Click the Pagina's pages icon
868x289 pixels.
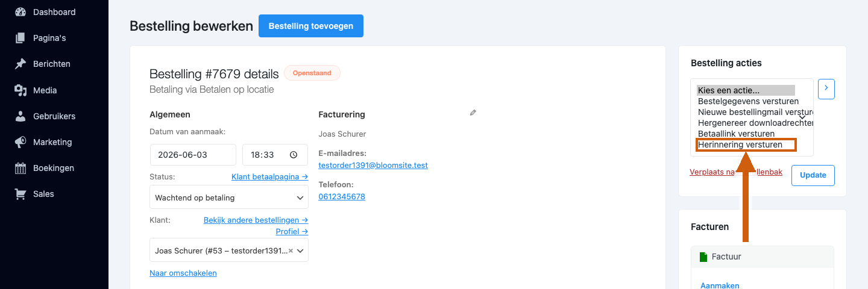coord(20,38)
